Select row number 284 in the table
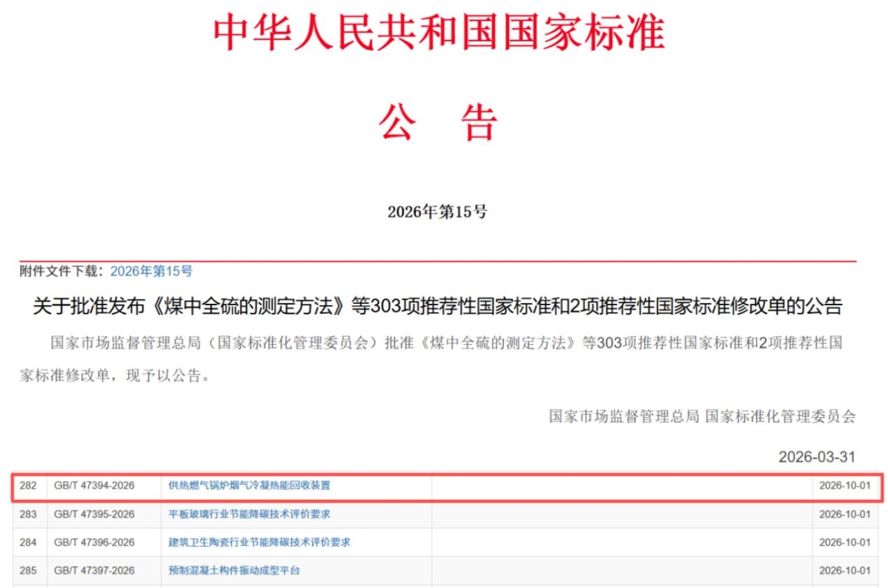 [28, 542]
